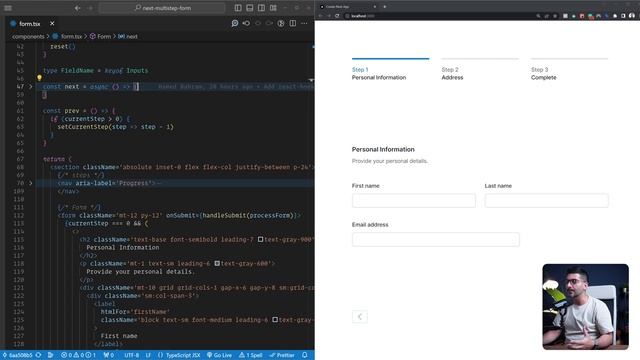Viewport: 640px width, 360px height.
Task: Open ports forwarded status item
Action: [x=109, y=355]
